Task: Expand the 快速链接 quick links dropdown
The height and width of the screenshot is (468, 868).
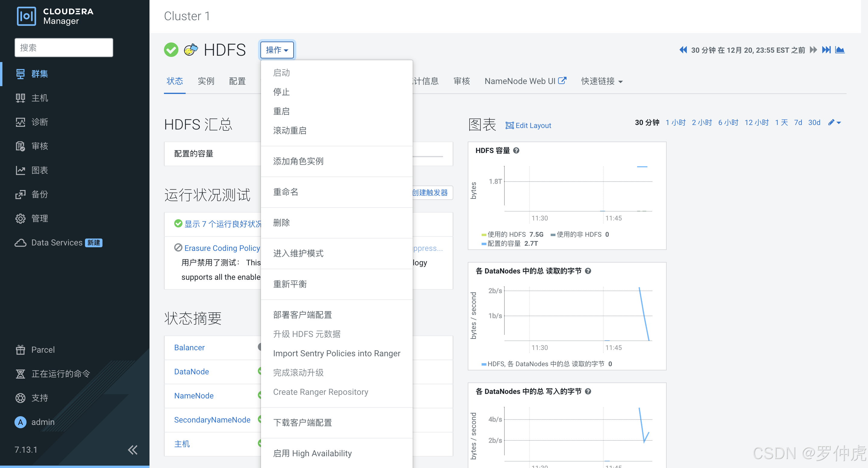Action: (602, 81)
